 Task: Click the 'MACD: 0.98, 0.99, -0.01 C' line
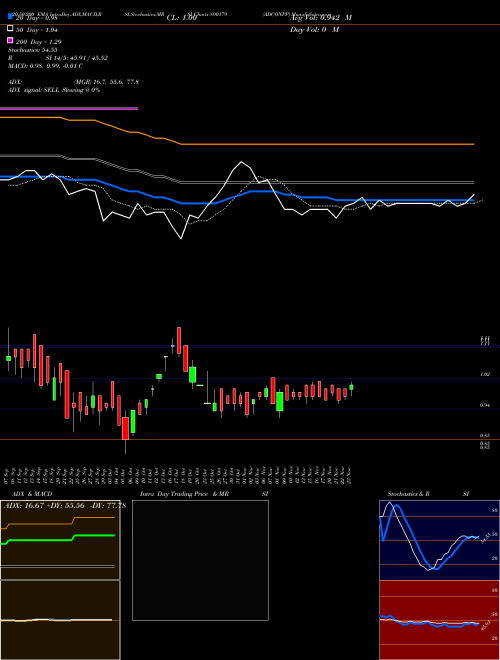coord(45,66)
